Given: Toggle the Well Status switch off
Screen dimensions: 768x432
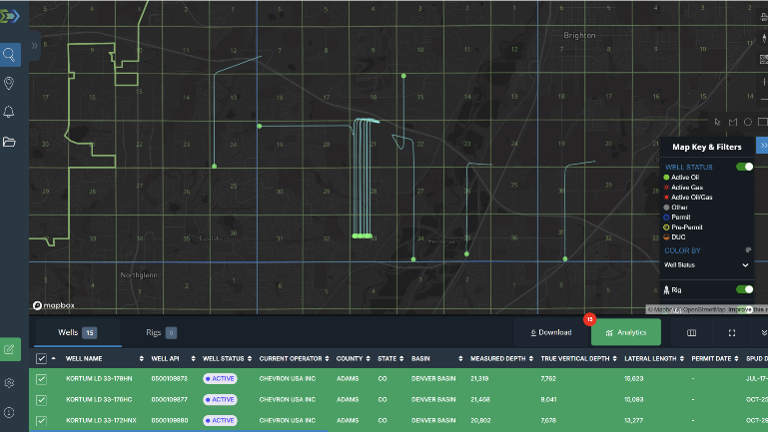Looking at the screenshot, I should point(744,167).
